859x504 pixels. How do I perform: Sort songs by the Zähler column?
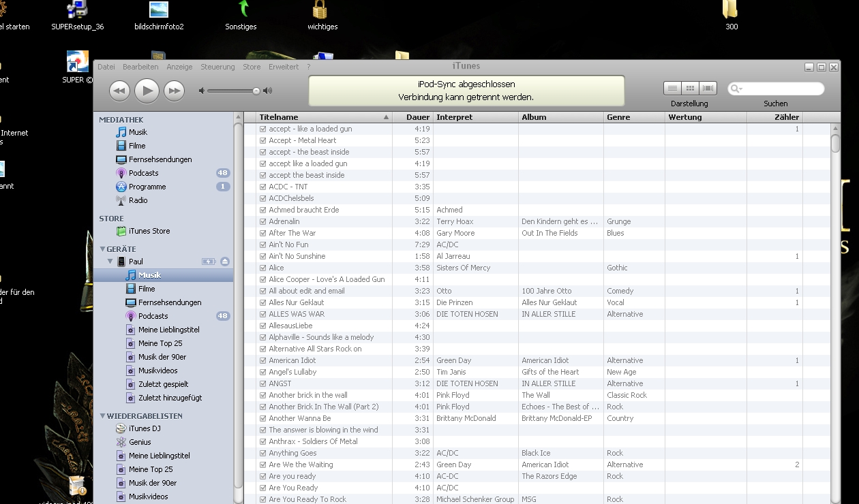point(774,117)
